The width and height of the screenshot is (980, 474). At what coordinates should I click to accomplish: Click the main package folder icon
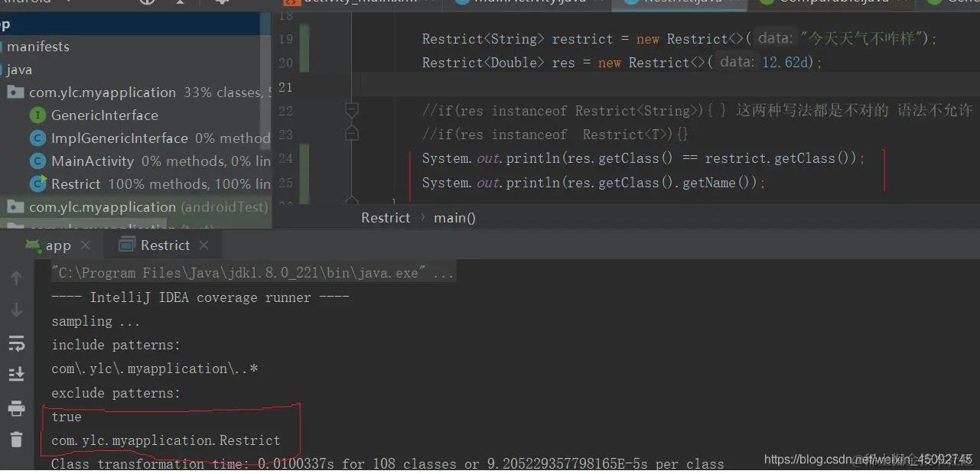pos(15,93)
